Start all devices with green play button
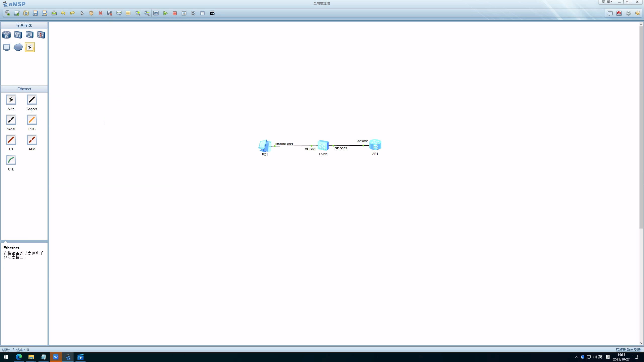644x362 pixels. (x=165, y=13)
